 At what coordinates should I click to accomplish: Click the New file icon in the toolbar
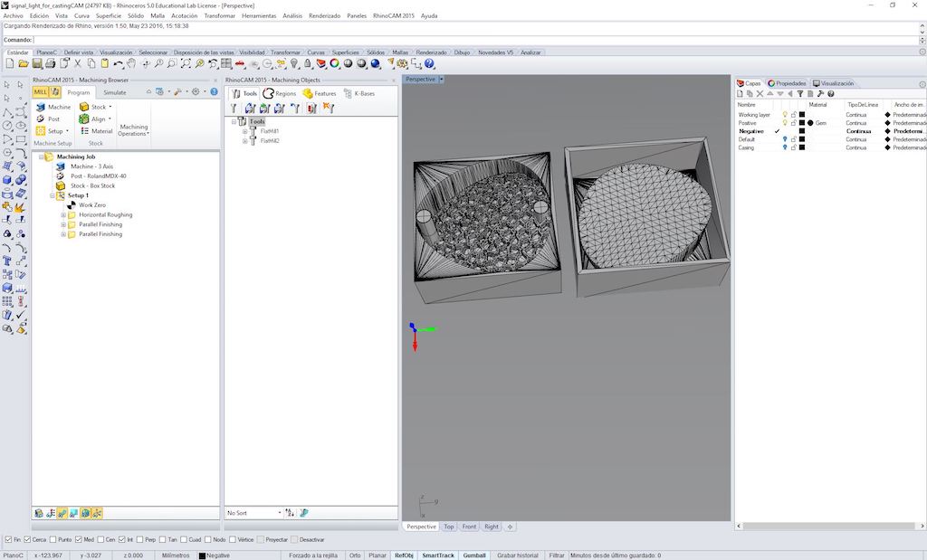(9, 63)
